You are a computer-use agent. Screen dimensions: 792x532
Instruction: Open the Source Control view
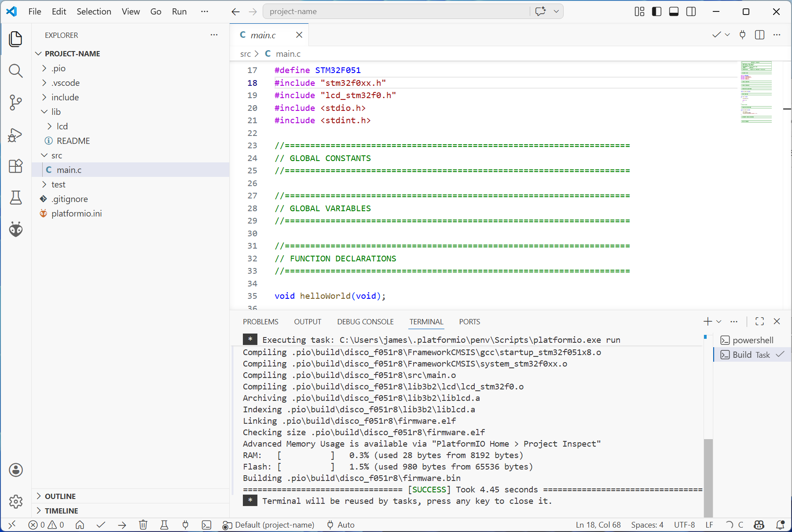16,103
